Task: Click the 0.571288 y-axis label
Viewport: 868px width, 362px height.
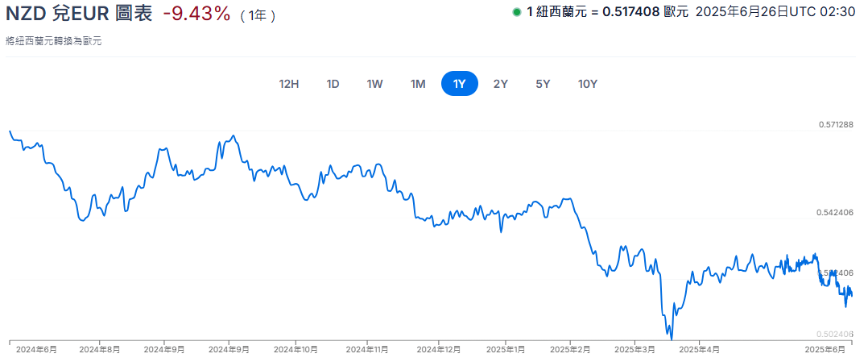Action: point(837,125)
